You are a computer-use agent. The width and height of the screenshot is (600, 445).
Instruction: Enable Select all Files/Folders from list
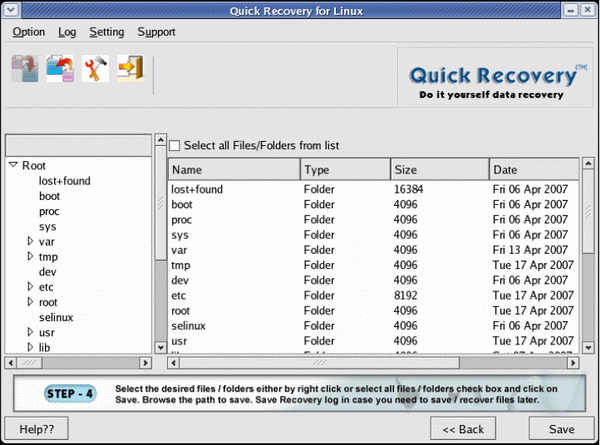tap(175, 145)
